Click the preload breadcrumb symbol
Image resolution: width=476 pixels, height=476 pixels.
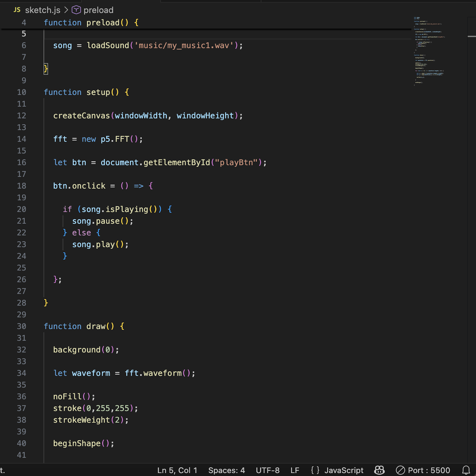pyautogui.click(x=98, y=10)
